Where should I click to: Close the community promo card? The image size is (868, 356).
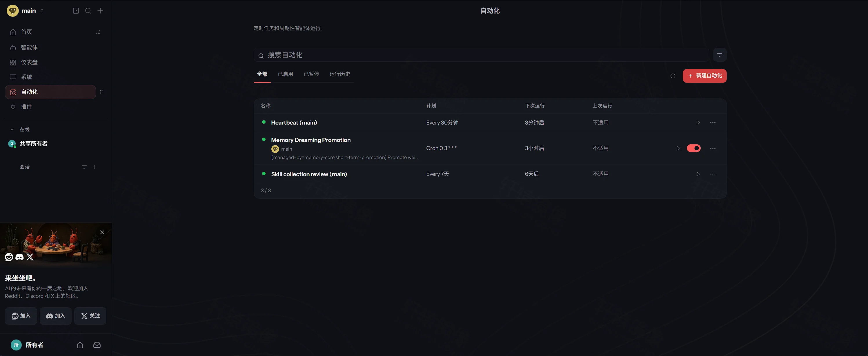pos(102,232)
